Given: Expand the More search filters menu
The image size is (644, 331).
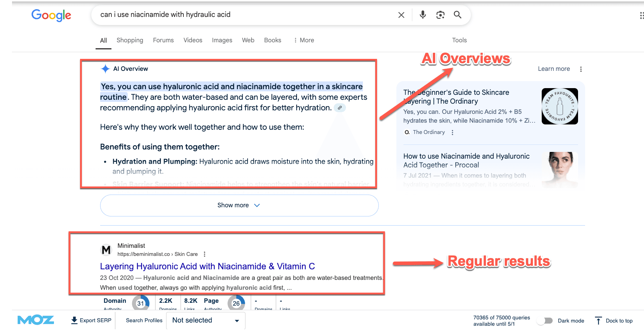Looking at the screenshot, I should (x=304, y=40).
